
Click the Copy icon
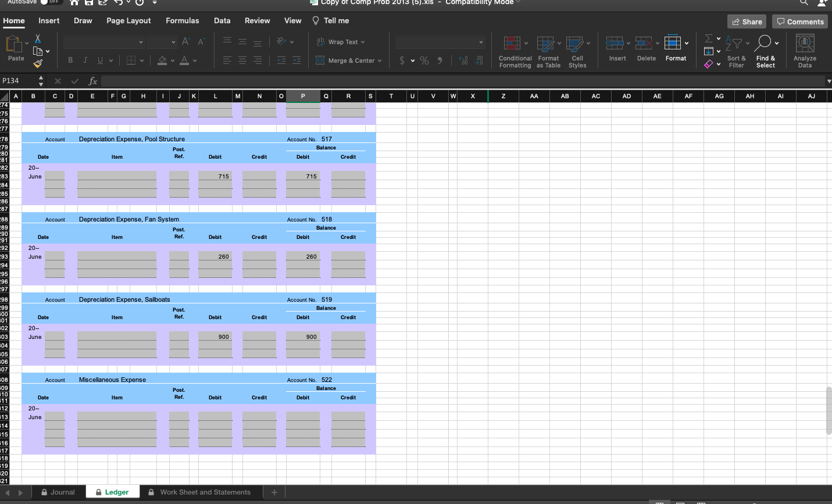pos(38,51)
